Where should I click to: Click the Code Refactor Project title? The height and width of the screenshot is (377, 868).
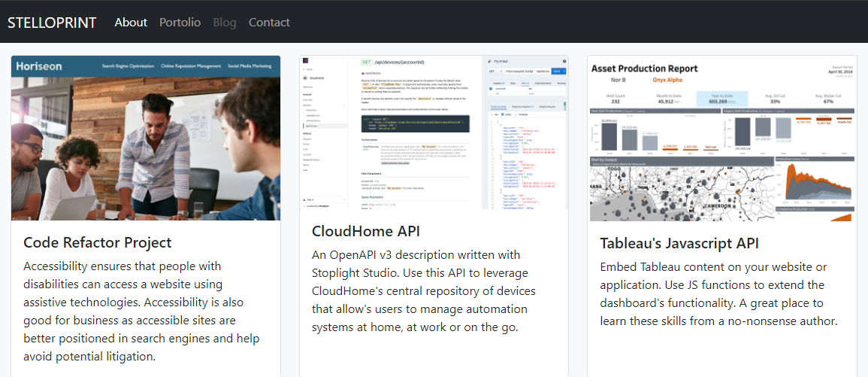98,242
